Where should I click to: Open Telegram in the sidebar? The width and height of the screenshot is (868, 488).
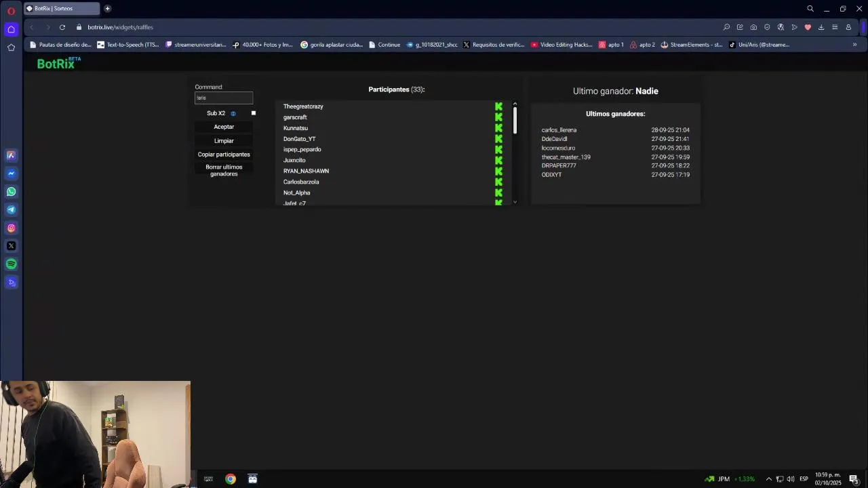pyautogui.click(x=11, y=209)
